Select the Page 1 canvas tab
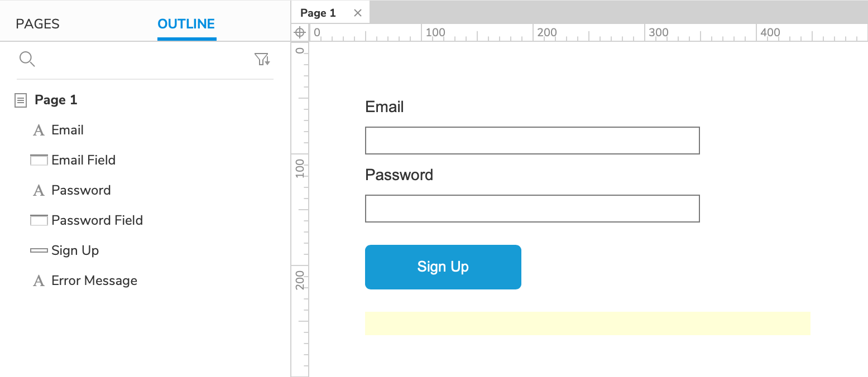The width and height of the screenshot is (868, 377). click(x=318, y=13)
